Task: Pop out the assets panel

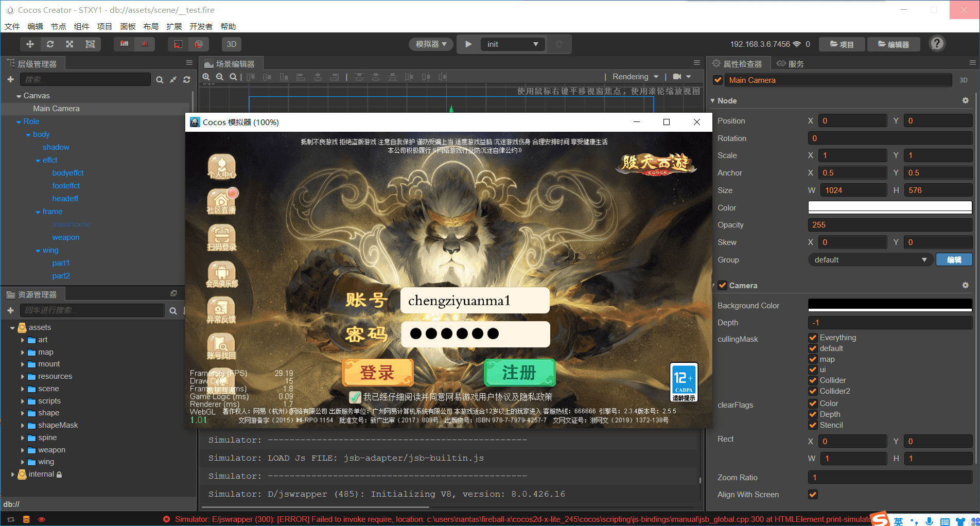Action: coord(174,293)
